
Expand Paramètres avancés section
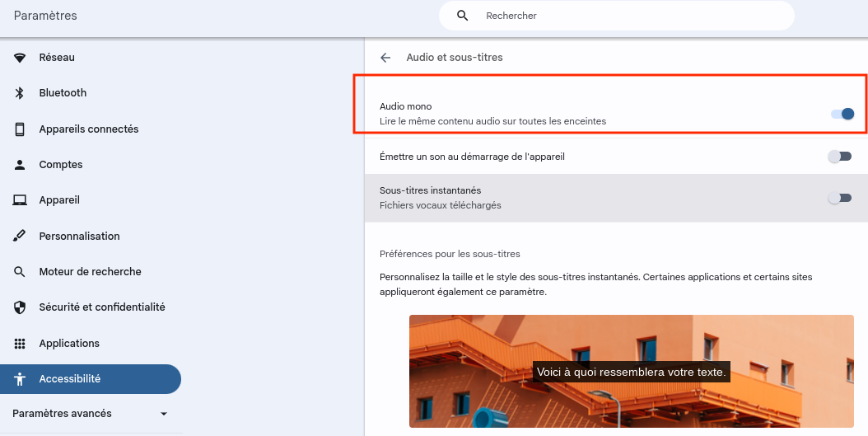pyautogui.click(x=163, y=414)
